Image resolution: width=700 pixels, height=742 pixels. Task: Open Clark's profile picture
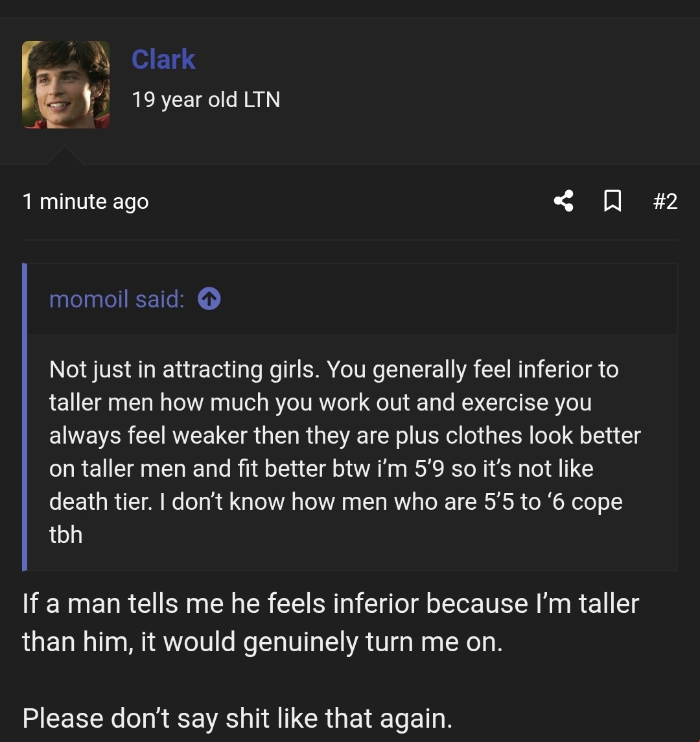[65, 84]
